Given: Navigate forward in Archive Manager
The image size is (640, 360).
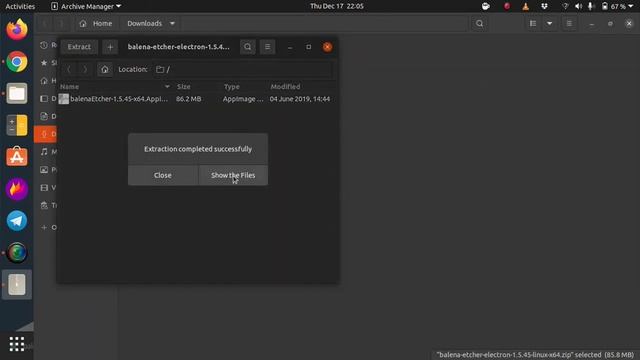Looking at the screenshot, I should [84, 69].
